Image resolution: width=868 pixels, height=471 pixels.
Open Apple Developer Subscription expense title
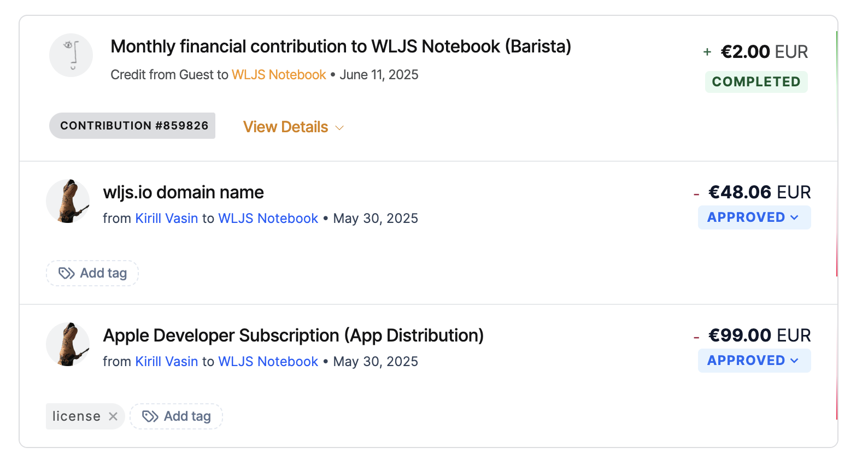tap(294, 335)
